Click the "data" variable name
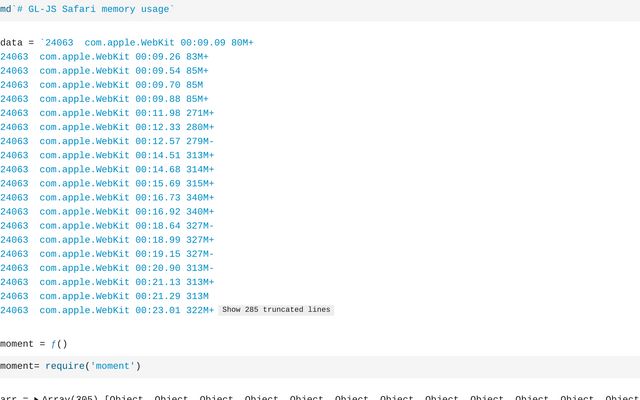The height and width of the screenshot is (400, 640). 11,43
